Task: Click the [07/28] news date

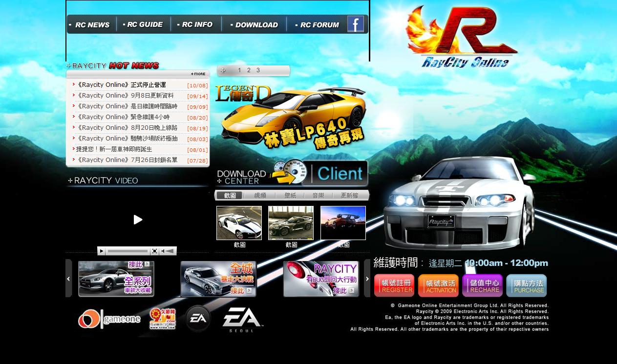Action: 197,161
